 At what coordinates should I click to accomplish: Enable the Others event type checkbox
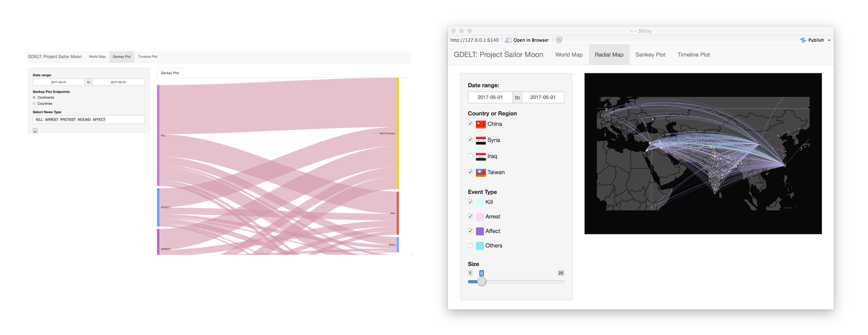470,245
